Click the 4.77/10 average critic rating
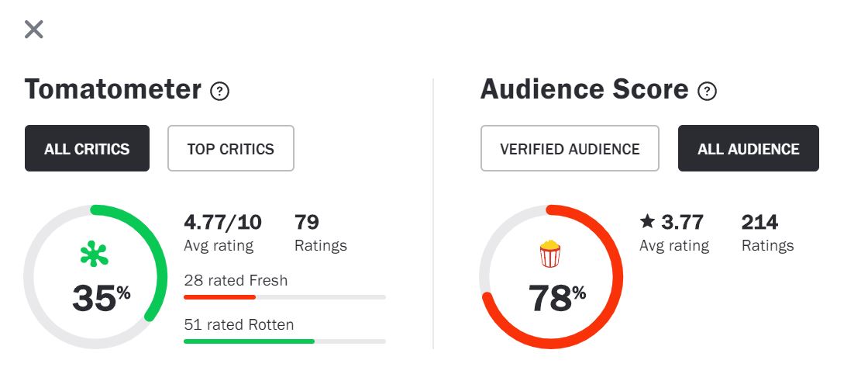 click(x=222, y=223)
